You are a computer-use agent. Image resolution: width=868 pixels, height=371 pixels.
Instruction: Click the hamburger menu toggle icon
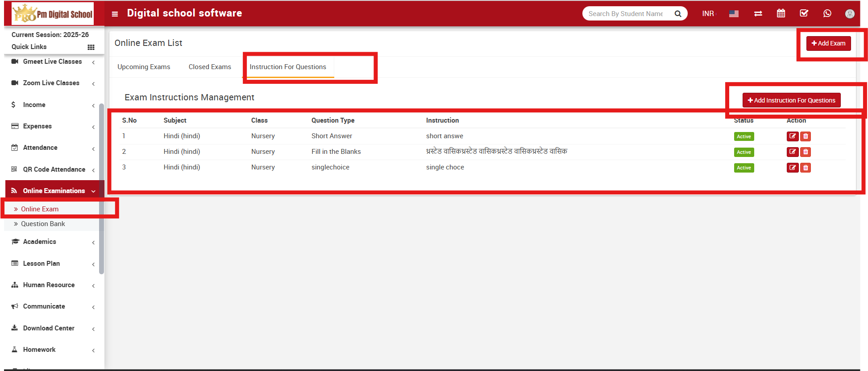coord(115,14)
